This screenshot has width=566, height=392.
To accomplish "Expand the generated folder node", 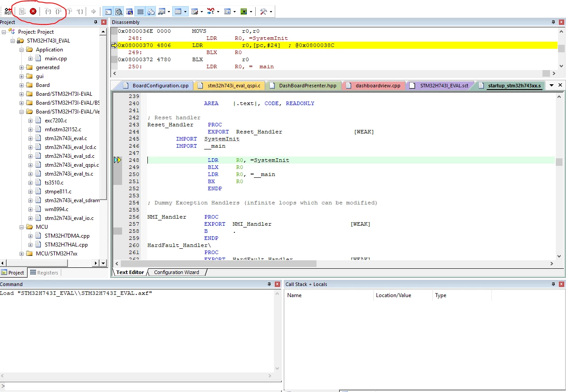I will pos(22,67).
